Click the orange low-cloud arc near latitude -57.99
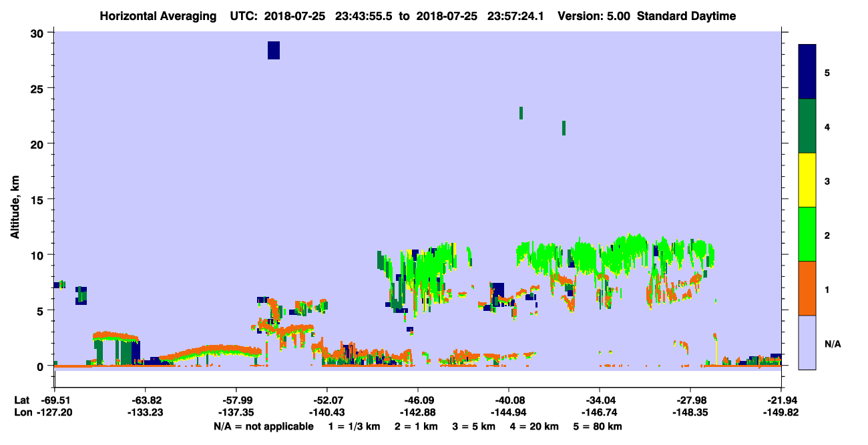 click(210, 352)
